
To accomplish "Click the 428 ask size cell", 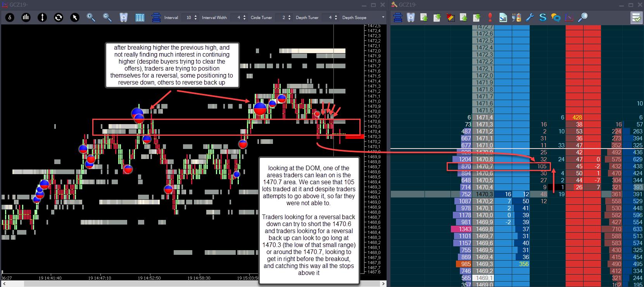I will point(574,118).
